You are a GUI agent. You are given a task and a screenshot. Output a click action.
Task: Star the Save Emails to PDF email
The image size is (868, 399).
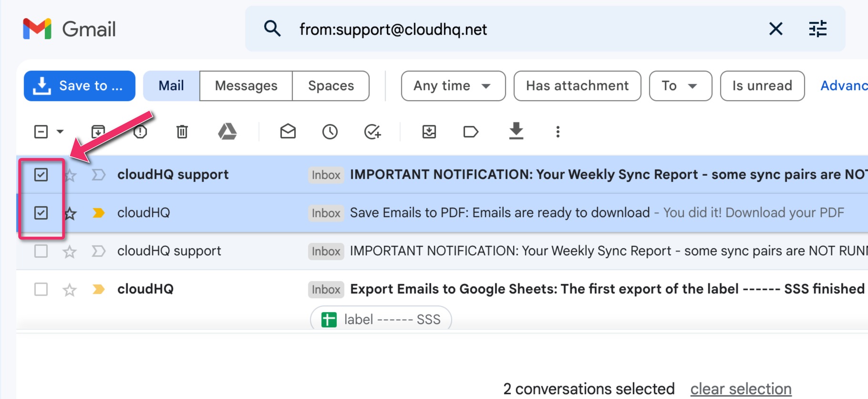[70, 213]
